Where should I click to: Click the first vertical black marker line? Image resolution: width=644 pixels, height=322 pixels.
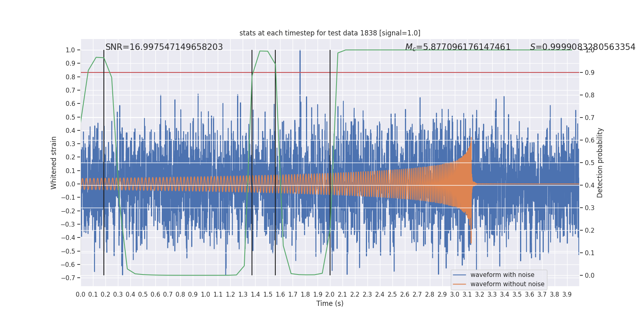coord(104,161)
